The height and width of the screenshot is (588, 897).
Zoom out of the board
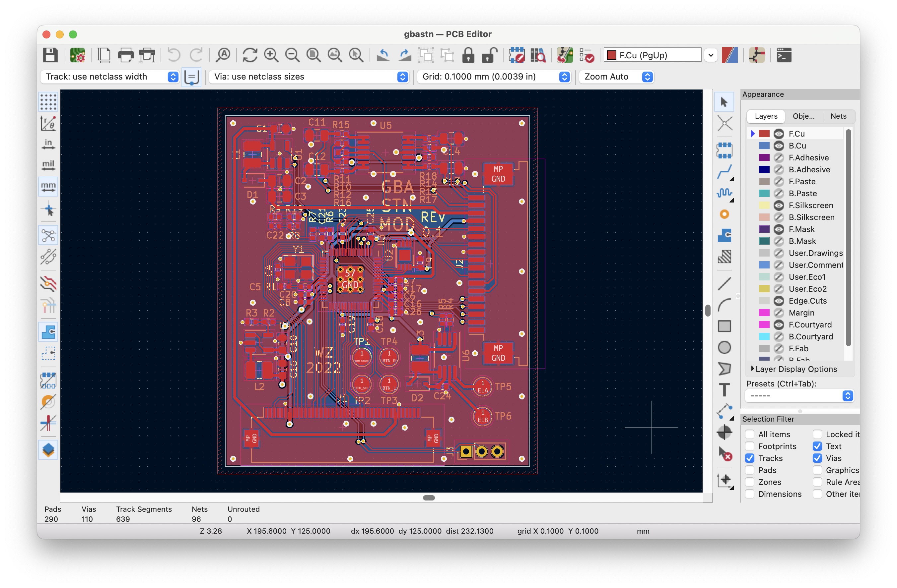(292, 55)
